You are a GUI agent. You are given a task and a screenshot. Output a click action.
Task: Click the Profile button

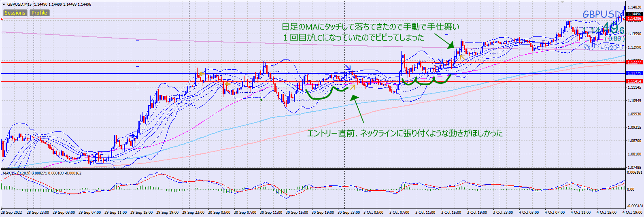click(x=39, y=13)
